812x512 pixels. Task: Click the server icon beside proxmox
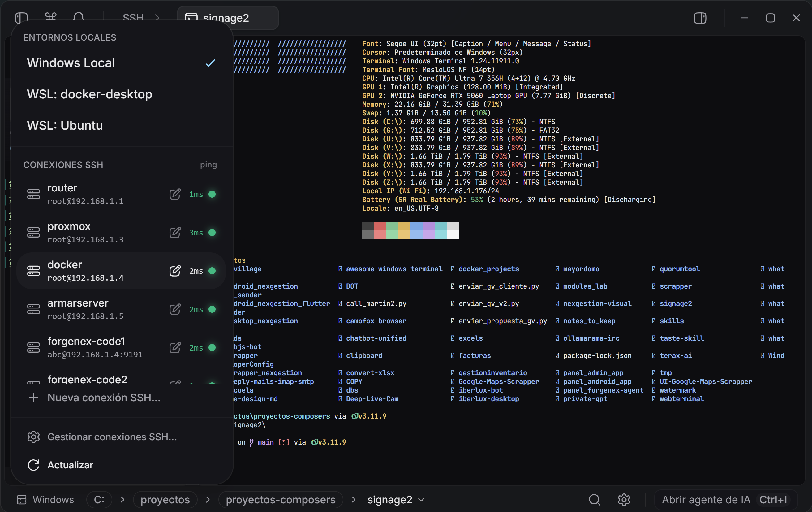point(33,232)
